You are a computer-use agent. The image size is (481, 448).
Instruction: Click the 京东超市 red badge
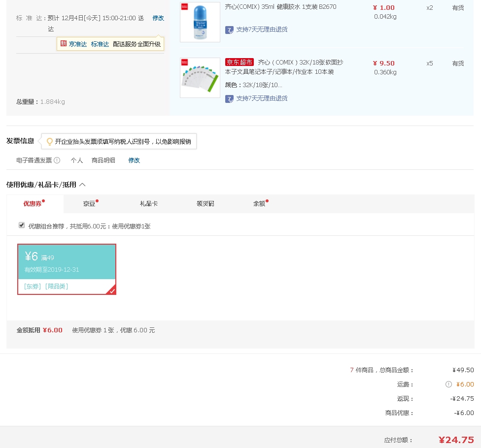(x=240, y=62)
